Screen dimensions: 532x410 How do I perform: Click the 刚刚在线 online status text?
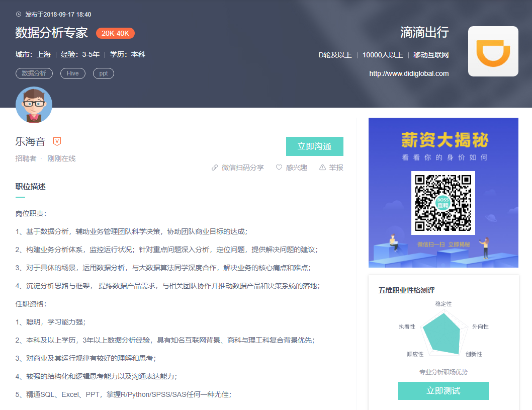61,158
